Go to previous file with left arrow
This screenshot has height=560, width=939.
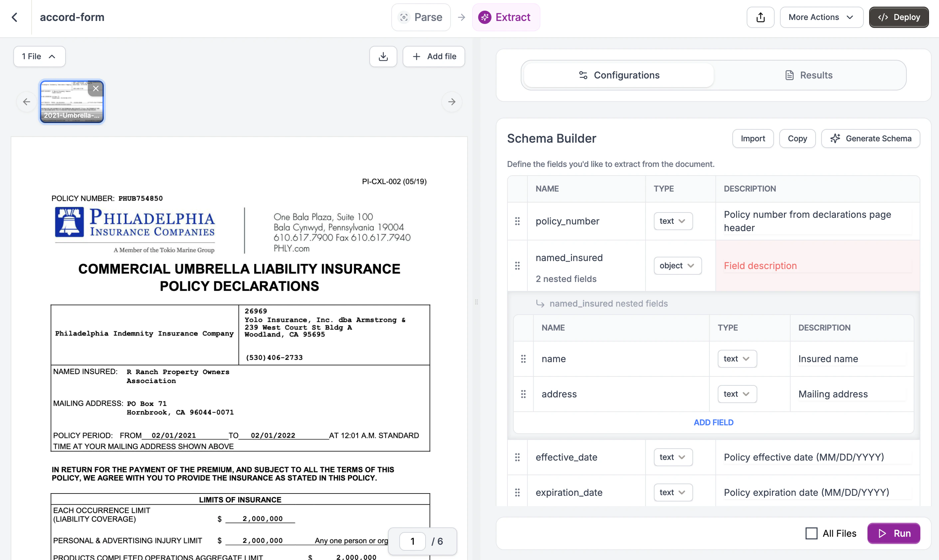26,101
